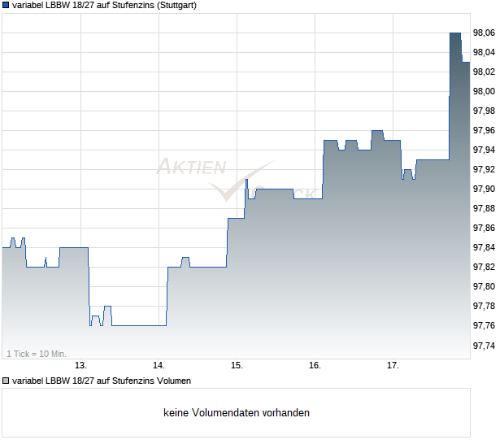The height and width of the screenshot is (444, 504).
Task: Click the gray legend square beside Volumen title
Action: pyautogui.click(x=6, y=381)
